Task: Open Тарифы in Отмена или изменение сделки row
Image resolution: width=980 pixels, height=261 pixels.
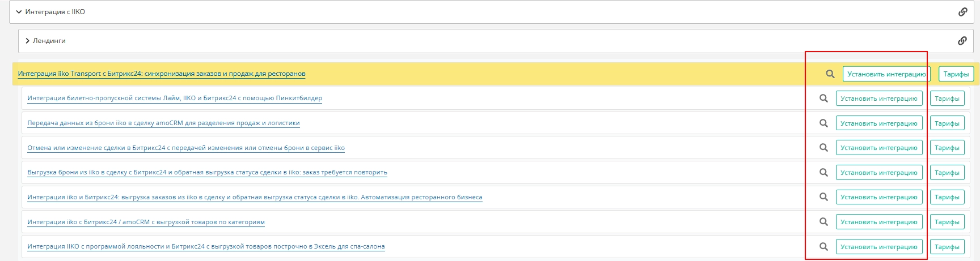Action: [x=947, y=148]
